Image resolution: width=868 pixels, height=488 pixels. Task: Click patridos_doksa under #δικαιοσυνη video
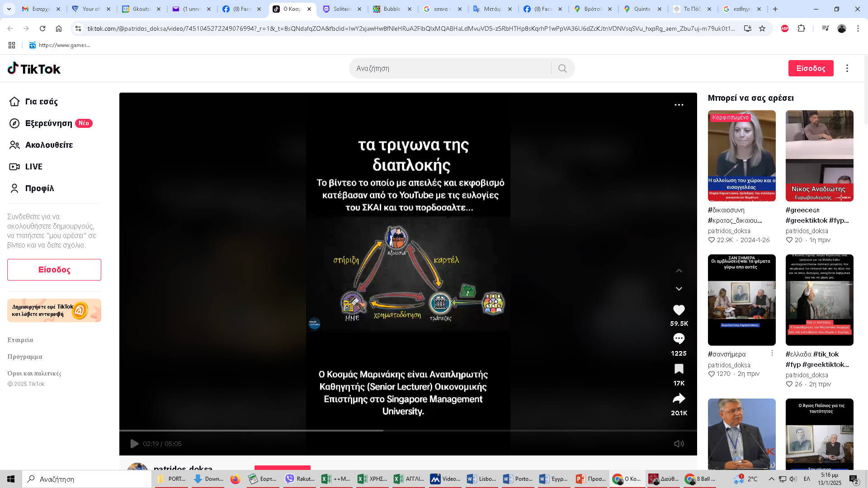tap(729, 231)
